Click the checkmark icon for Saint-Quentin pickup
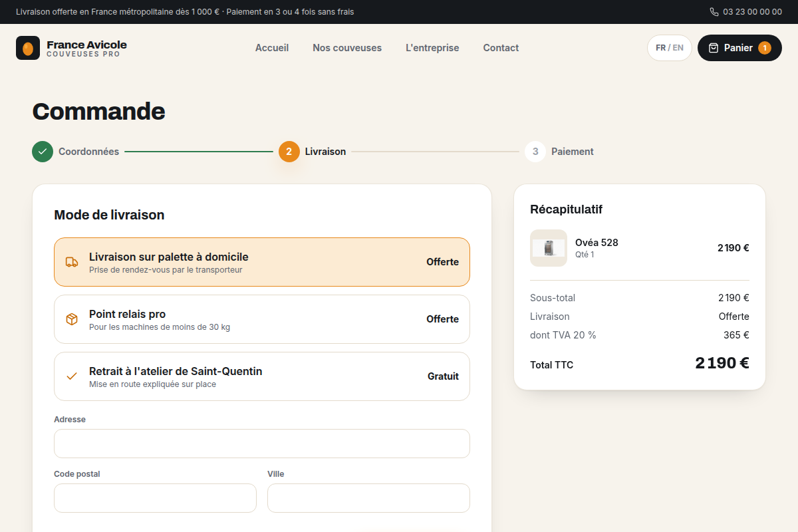 (x=72, y=376)
